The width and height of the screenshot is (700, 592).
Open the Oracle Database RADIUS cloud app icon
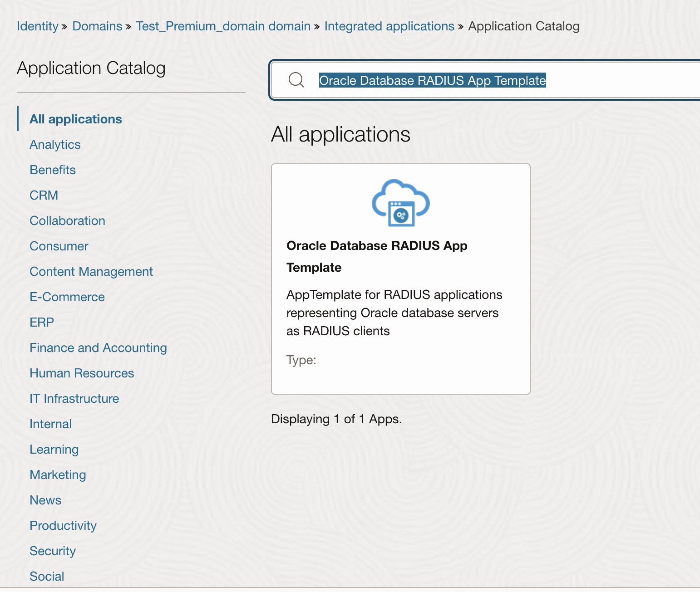coord(400,203)
